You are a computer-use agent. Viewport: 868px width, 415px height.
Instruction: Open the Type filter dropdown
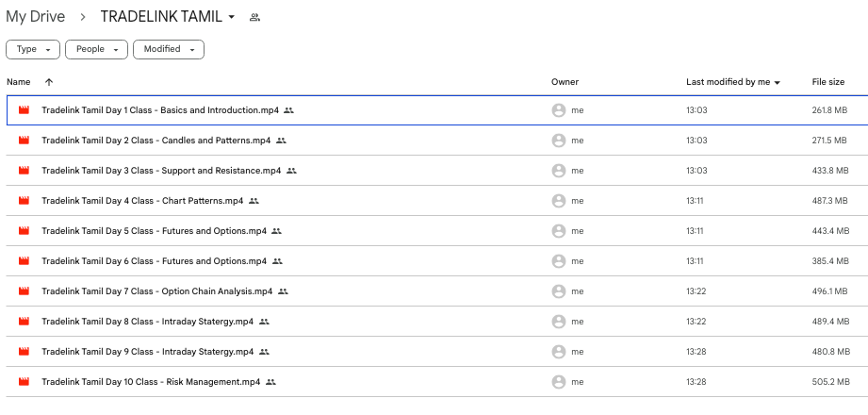(x=34, y=49)
